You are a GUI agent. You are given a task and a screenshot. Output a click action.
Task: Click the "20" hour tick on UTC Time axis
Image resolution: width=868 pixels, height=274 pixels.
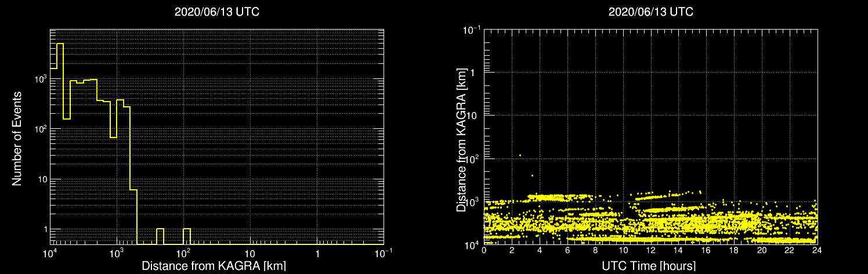762,250
